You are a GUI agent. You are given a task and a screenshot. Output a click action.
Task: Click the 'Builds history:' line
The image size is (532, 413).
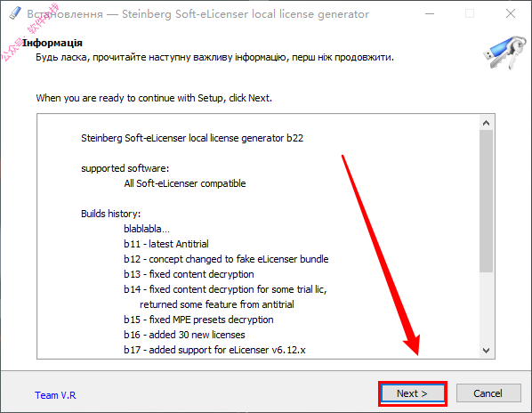pyautogui.click(x=110, y=214)
